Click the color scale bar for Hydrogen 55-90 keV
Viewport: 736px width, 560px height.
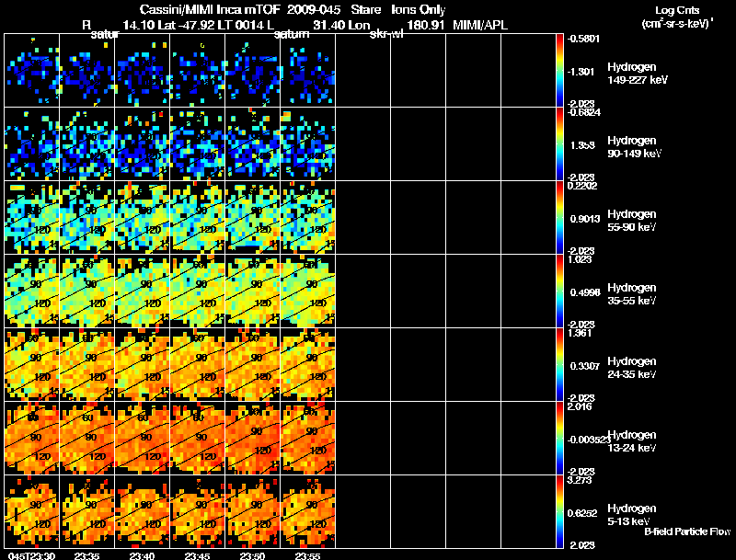(559, 218)
